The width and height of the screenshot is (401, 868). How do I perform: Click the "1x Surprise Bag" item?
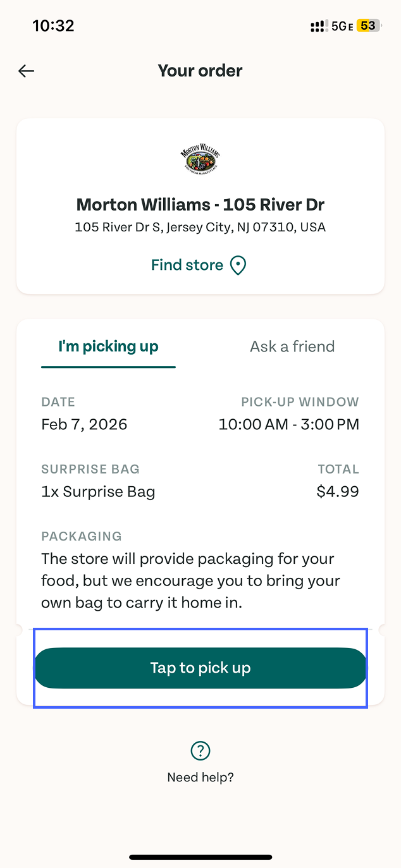coord(98,491)
